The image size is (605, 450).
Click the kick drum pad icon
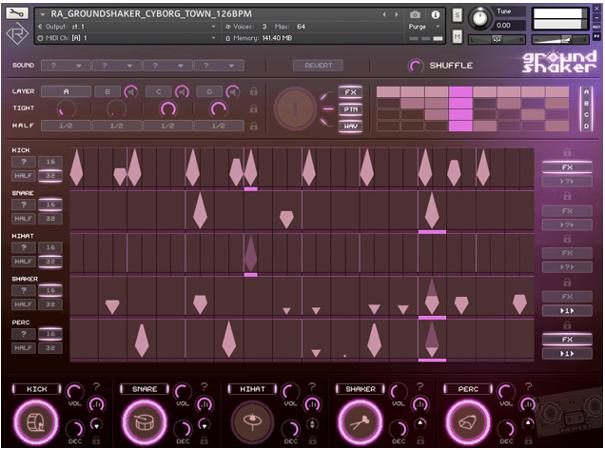[36, 422]
